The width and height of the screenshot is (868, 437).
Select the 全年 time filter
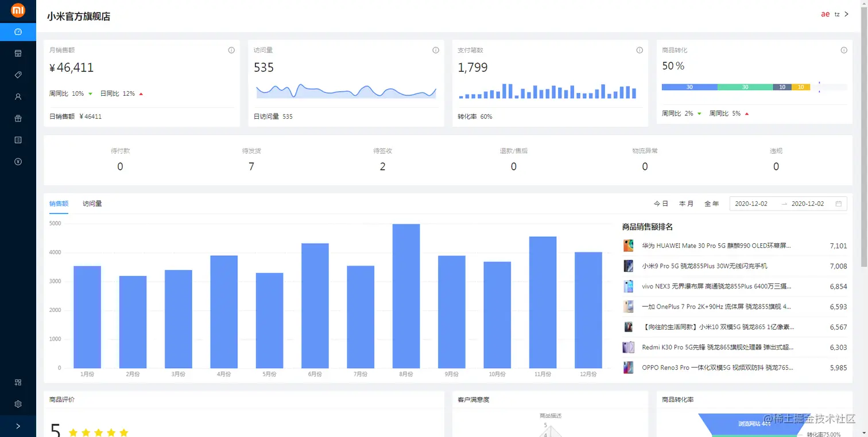pyautogui.click(x=711, y=204)
